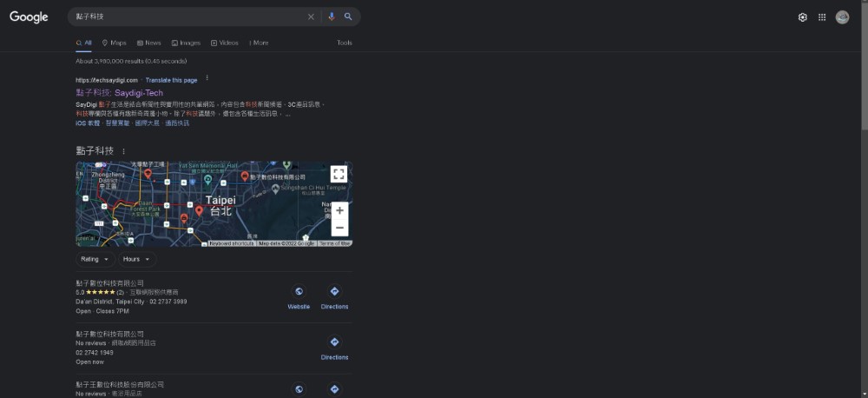Open the Saydigi-Tech result link

pos(119,92)
